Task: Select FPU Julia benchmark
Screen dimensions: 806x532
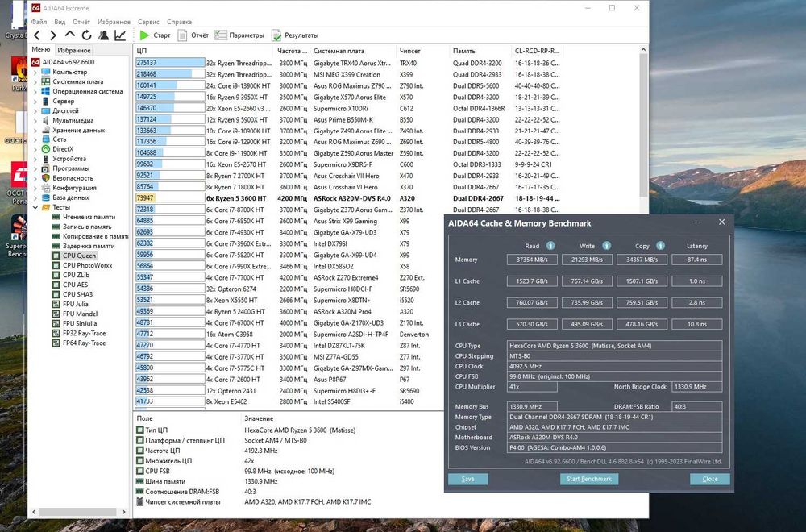Action: click(x=75, y=304)
